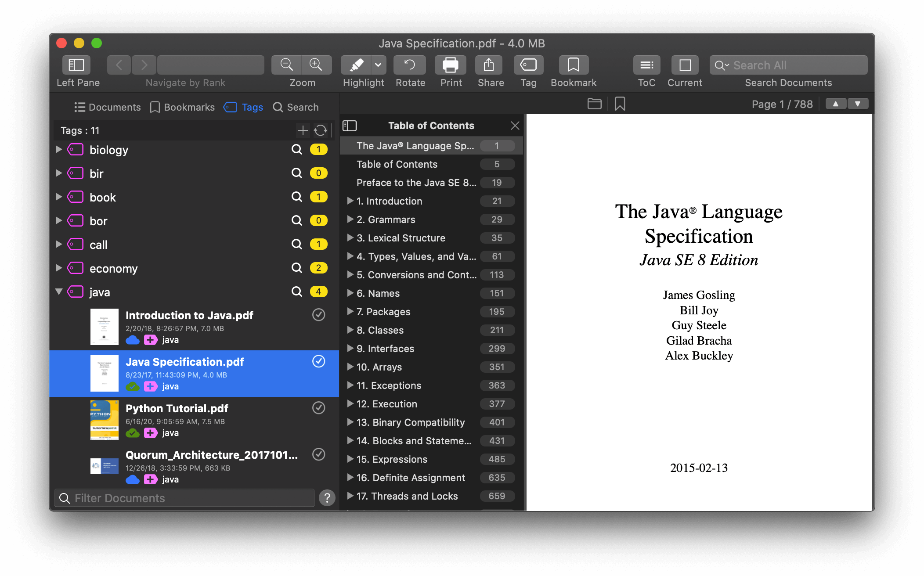Search documents tagged book
The height and width of the screenshot is (576, 924).
(297, 197)
